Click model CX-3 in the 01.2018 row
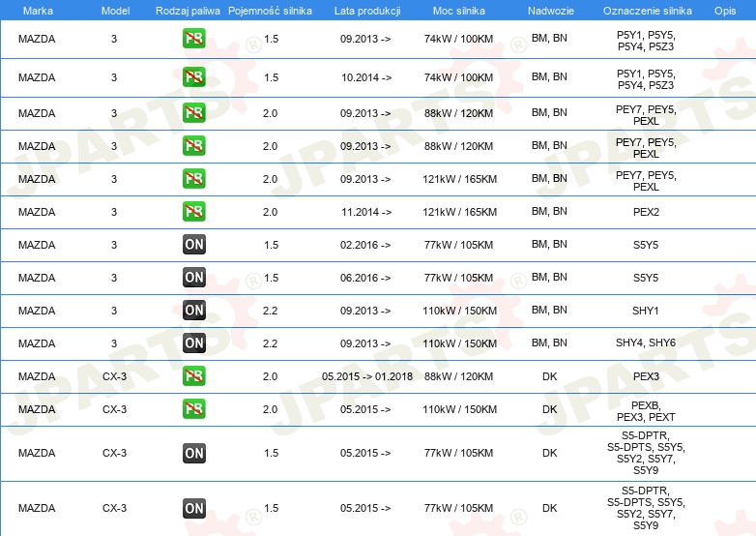The image size is (756, 536). (115, 376)
